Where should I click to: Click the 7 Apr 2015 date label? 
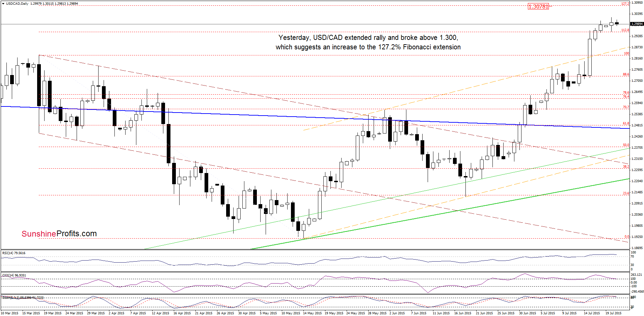click(x=138, y=313)
